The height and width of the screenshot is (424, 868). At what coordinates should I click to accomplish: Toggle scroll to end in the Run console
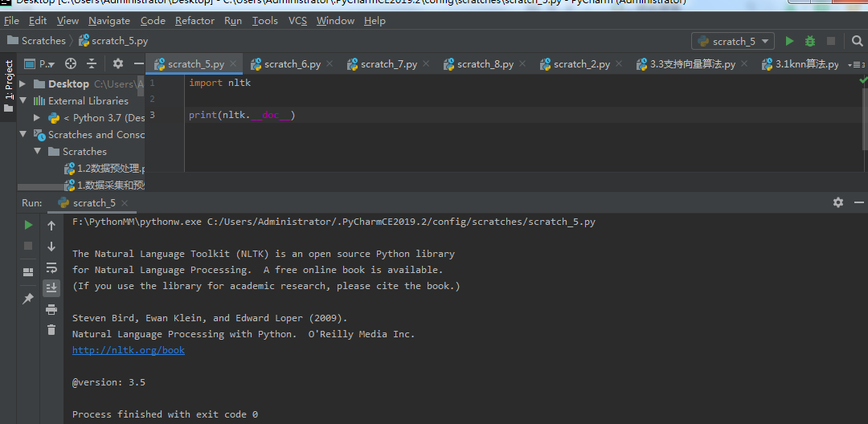click(x=51, y=287)
